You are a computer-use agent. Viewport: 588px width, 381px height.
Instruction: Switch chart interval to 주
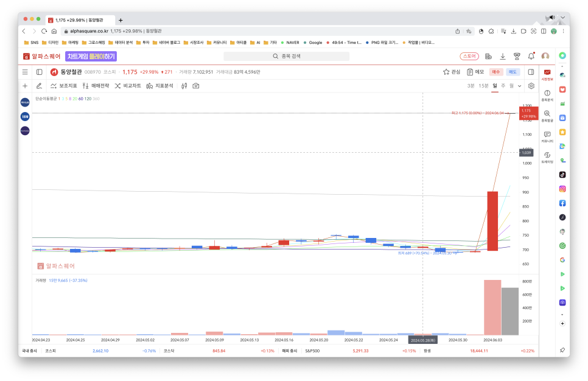[x=503, y=86]
